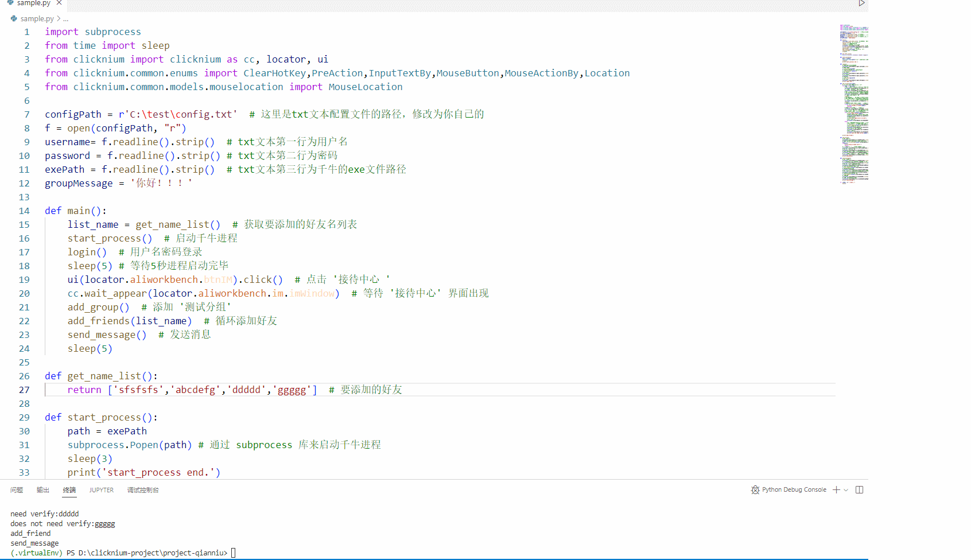This screenshot has height=560, width=971.
Task: Expand the breadcrumb ellipsis to show symbols
Action: tap(65, 18)
